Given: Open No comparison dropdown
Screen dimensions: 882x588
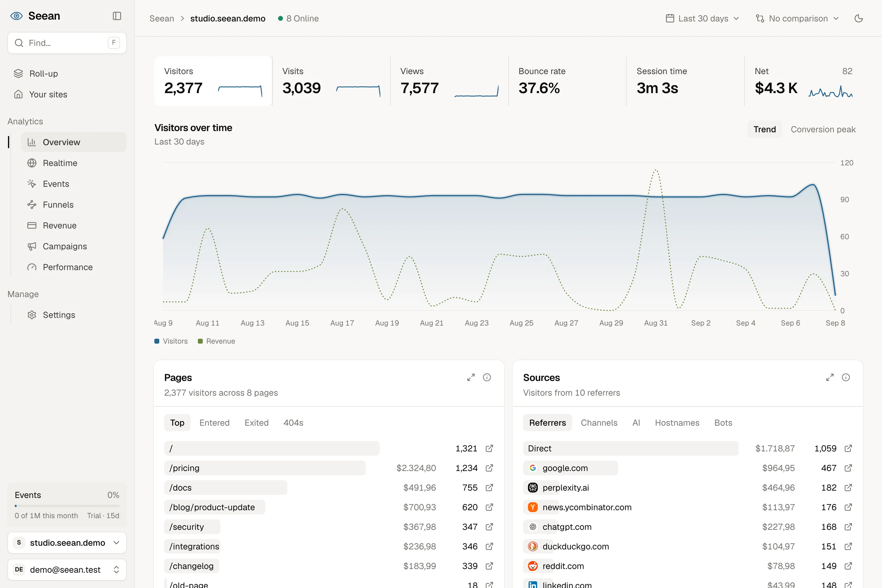Looking at the screenshot, I should click(x=797, y=18).
